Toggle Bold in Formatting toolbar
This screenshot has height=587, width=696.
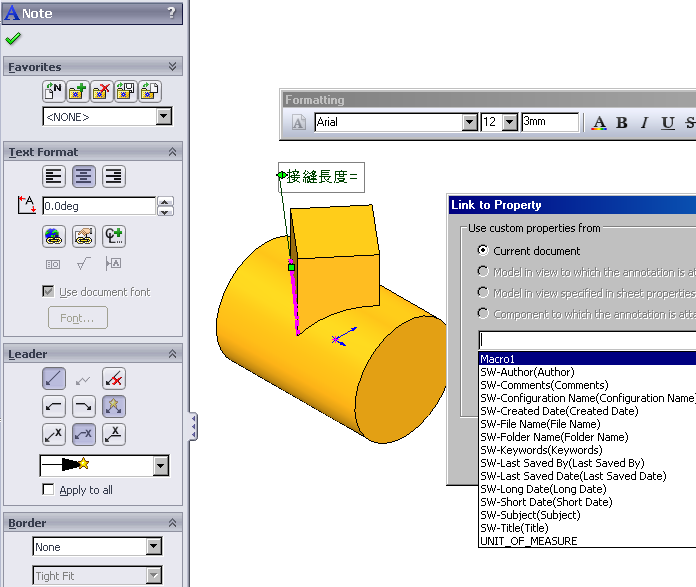coord(622,123)
